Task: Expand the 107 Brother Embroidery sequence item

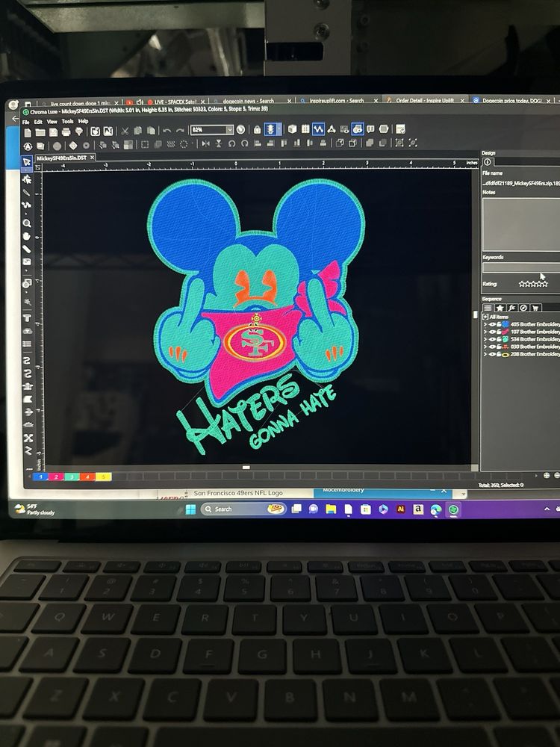Action: click(485, 332)
